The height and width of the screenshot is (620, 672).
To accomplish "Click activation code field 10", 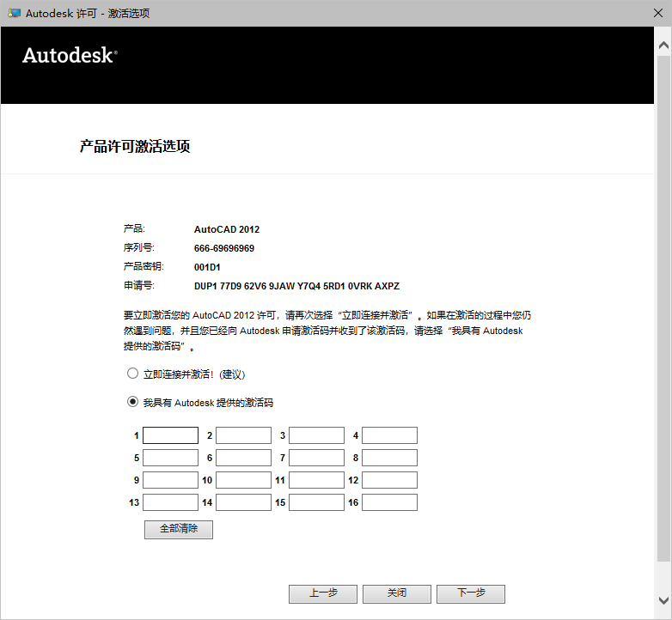I will click(243, 480).
